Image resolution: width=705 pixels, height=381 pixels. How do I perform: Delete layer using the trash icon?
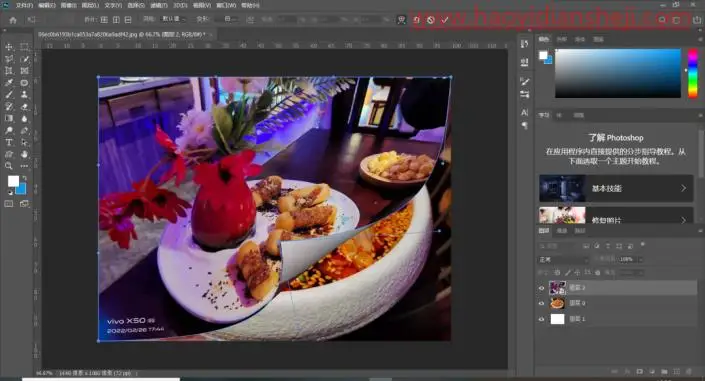point(688,372)
